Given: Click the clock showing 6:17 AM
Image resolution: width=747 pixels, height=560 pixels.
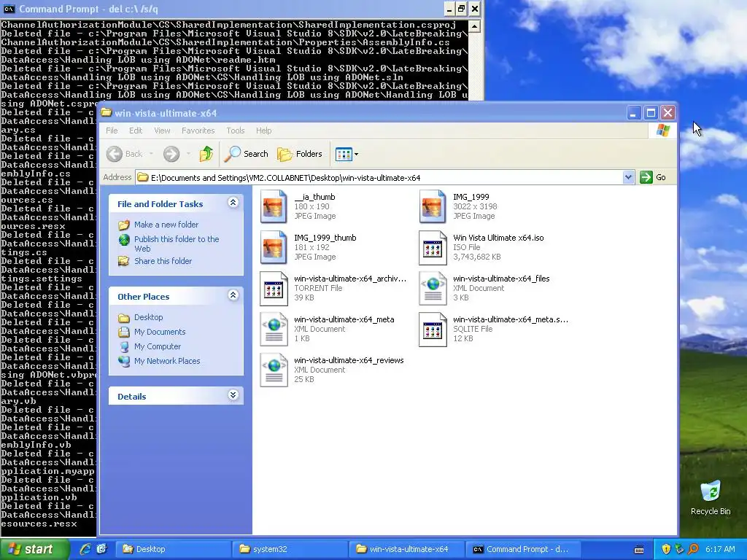Looking at the screenshot, I should click(720, 549).
